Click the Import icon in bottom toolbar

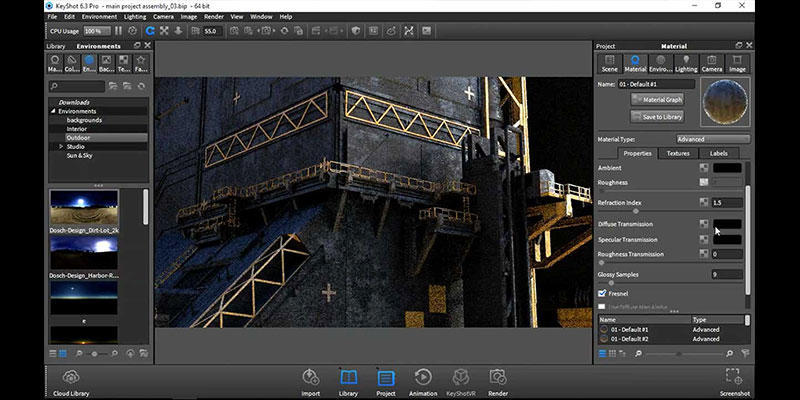tap(310, 379)
